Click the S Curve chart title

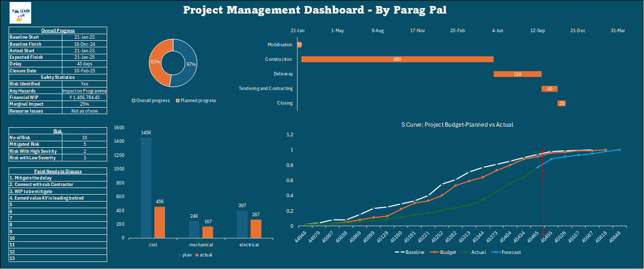point(457,124)
